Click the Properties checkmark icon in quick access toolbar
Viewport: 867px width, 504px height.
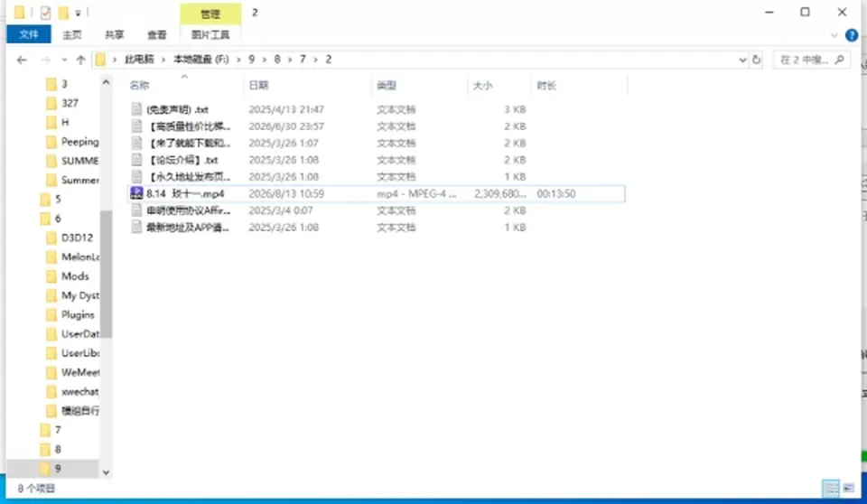coord(45,12)
